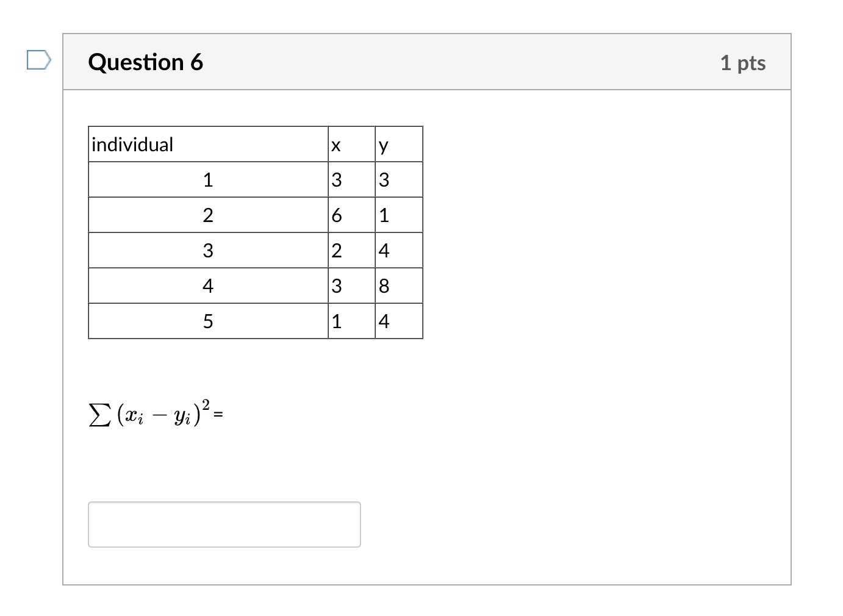Select table row for individual 1
This screenshot has height=616, width=843.
click(x=208, y=179)
